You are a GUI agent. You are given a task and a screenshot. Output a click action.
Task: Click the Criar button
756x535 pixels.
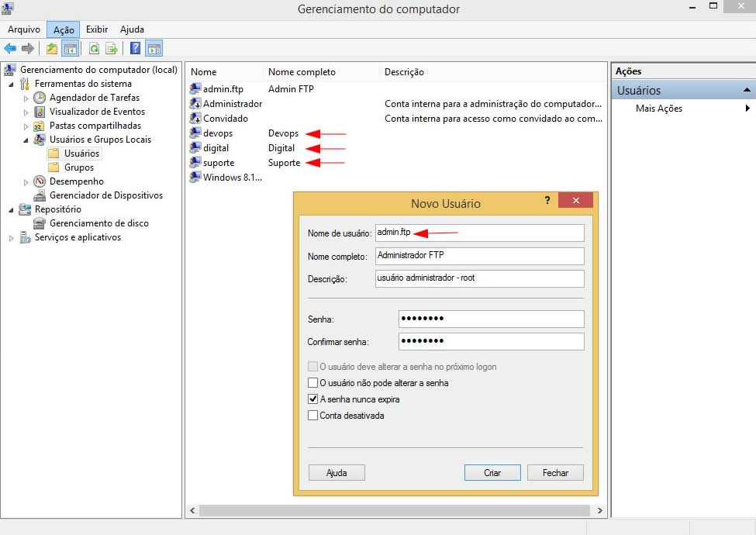(492, 472)
